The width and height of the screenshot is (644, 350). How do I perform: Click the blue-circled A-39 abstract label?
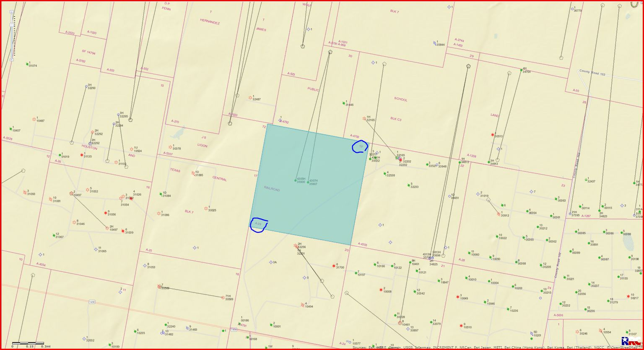258,224
